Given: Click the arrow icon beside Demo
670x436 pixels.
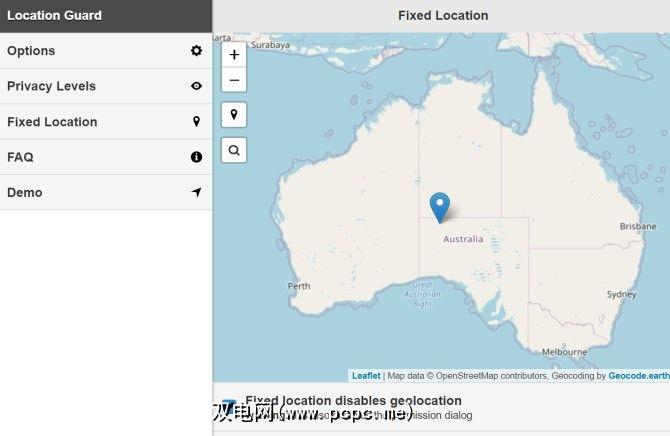Looking at the screenshot, I should tap(196, 192).
